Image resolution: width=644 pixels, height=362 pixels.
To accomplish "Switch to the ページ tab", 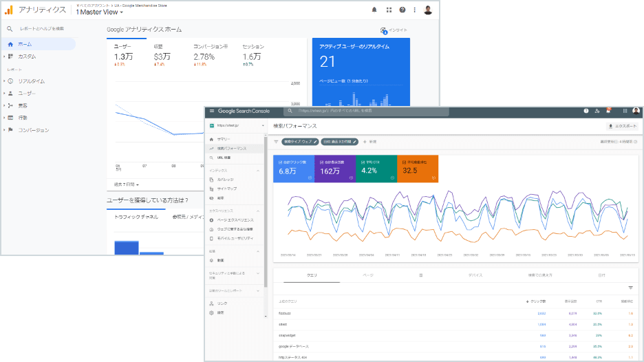I will (367, 275).
